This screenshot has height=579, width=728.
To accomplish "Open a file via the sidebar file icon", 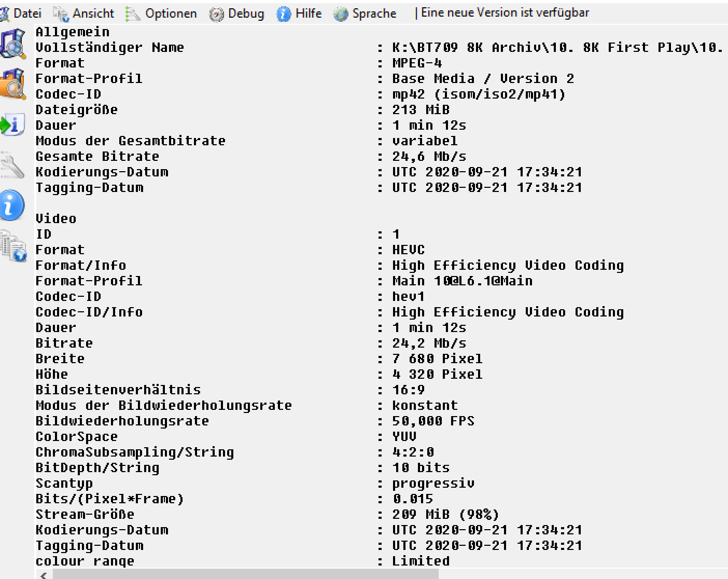I will [12, 44].
